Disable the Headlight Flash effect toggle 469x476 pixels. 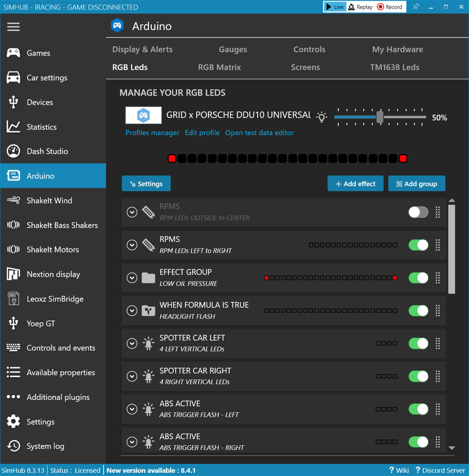pyautogui.click(x=418, y=311)
